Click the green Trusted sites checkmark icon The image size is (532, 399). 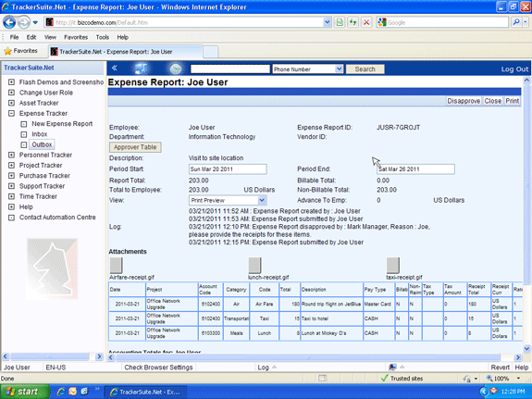[x=384, y=378]
